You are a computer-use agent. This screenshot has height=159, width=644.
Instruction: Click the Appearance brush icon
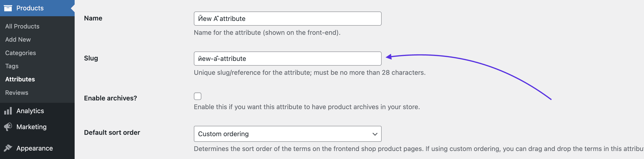[x=8, y=148]
